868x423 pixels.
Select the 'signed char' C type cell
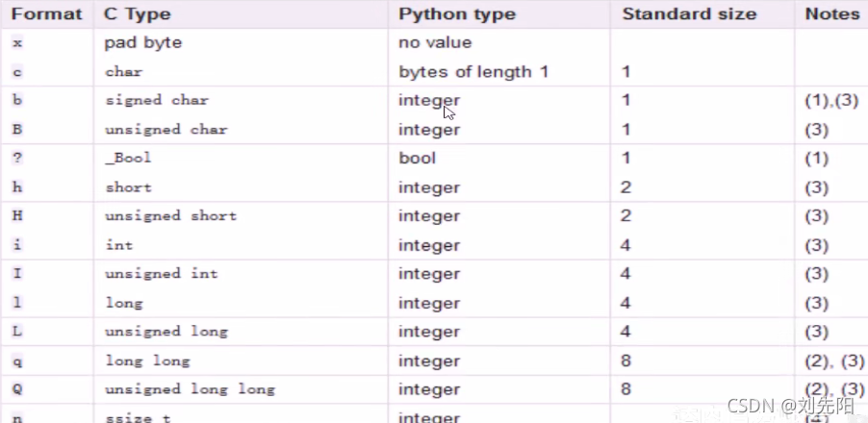[157, 100]
